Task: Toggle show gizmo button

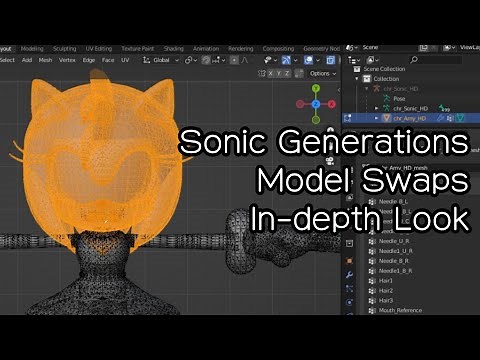Action: 286,60
